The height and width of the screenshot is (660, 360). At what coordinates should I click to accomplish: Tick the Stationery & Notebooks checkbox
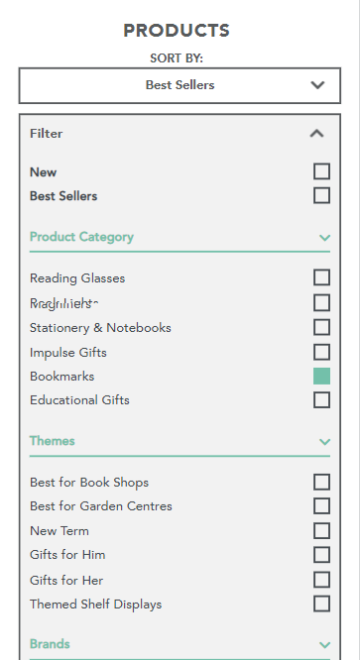pyautogui.click(x=322, y=327)
